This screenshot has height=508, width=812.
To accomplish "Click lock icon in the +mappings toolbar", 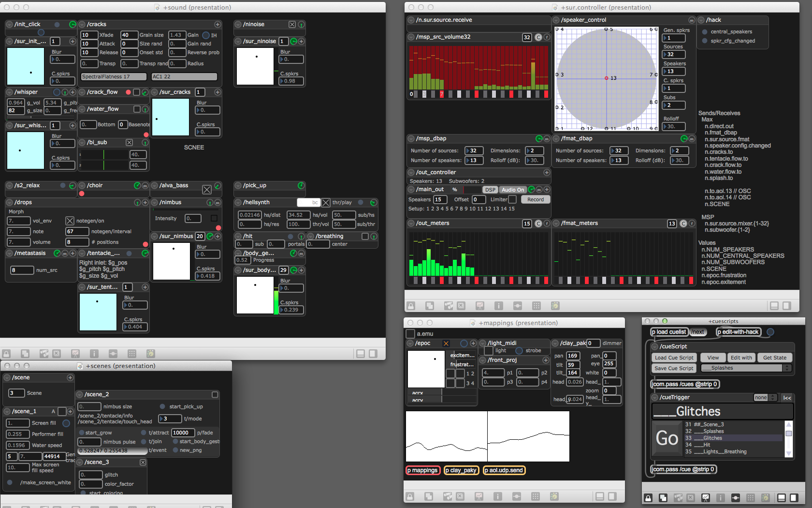I will pyautogui.click(x=410, y=496).
